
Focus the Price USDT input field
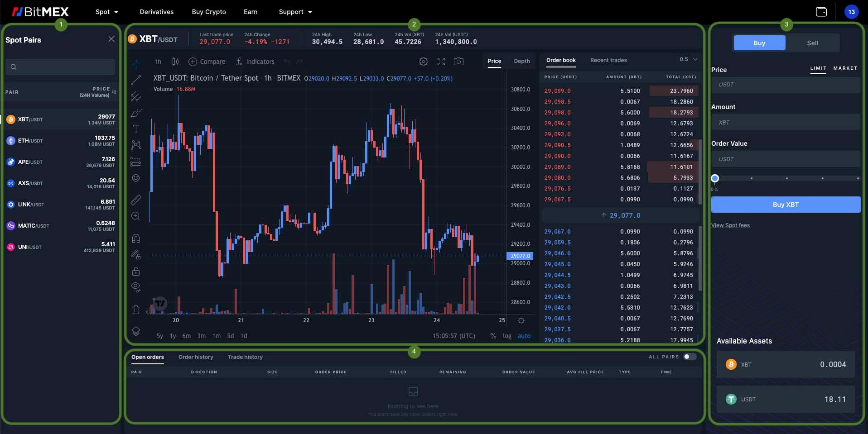786,85
